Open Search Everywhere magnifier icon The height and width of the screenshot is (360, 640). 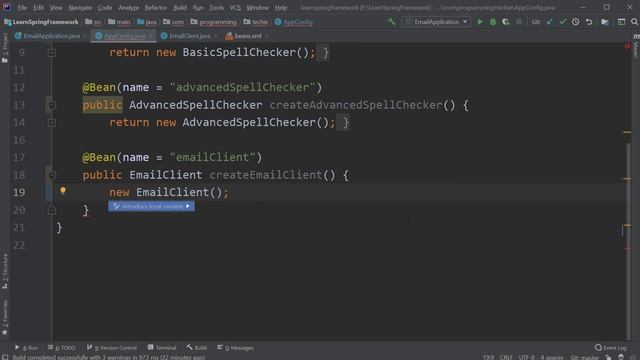click(634, 22)
